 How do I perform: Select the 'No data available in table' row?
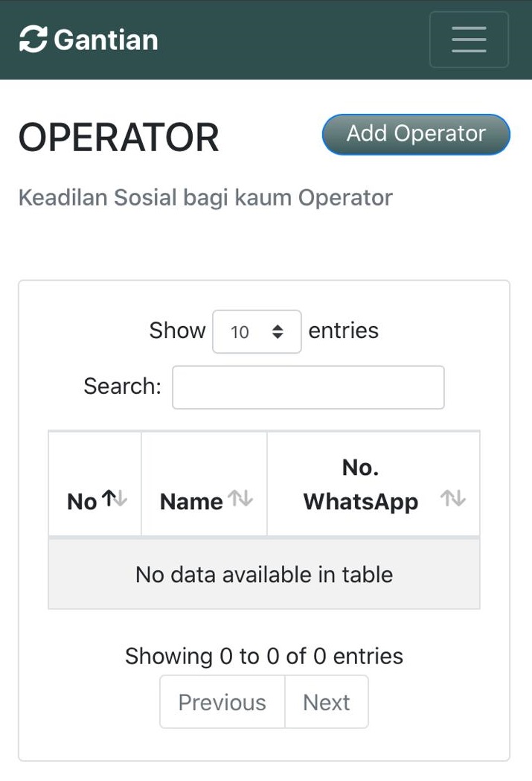264,574
